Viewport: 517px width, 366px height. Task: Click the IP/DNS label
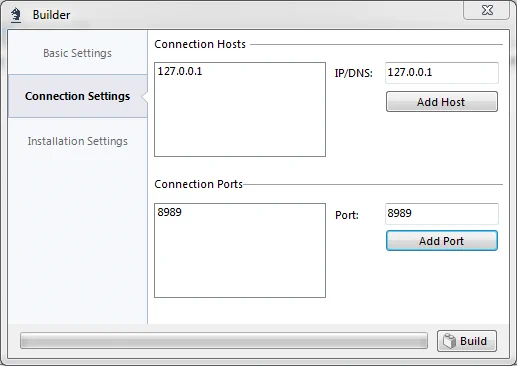tap(354, 73)
